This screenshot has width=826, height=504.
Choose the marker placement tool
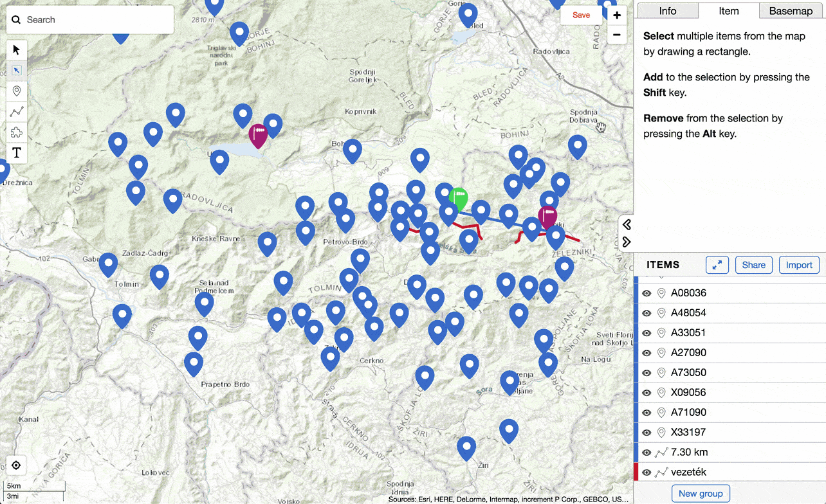point(16,91)
